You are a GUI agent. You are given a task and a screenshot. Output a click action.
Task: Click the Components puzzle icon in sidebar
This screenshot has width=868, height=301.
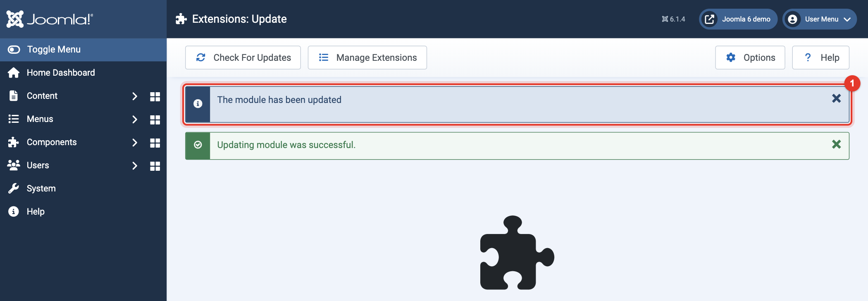point(13,142)
